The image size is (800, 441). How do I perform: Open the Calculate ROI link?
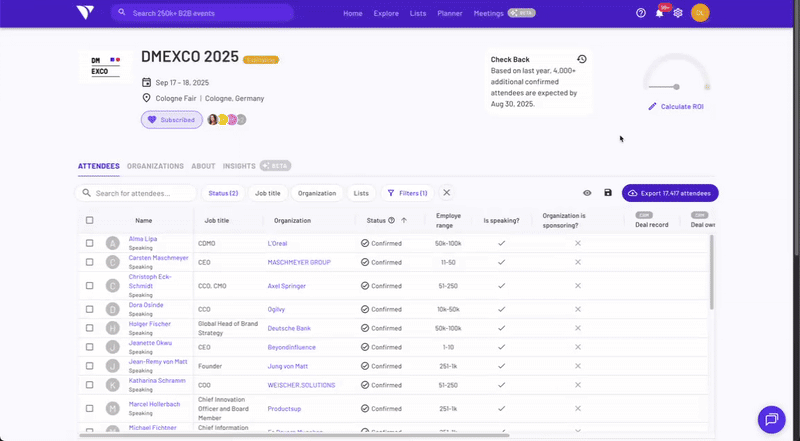pyautogui.click(x=682, y=107)
